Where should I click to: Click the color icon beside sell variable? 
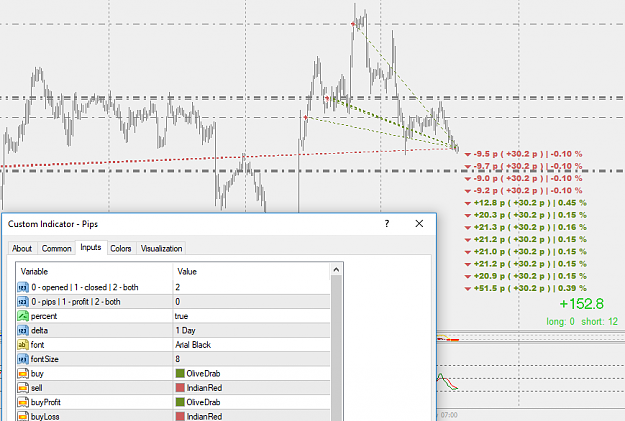pos(23,388)
